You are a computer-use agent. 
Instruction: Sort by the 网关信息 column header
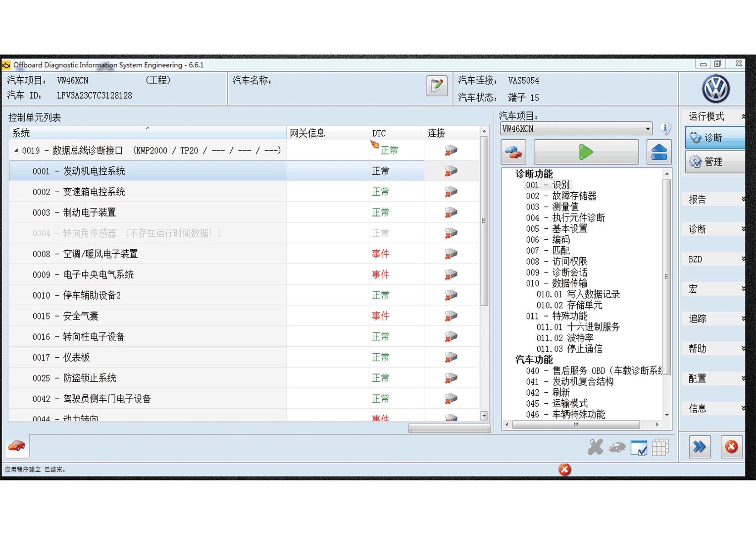(327, 133)
